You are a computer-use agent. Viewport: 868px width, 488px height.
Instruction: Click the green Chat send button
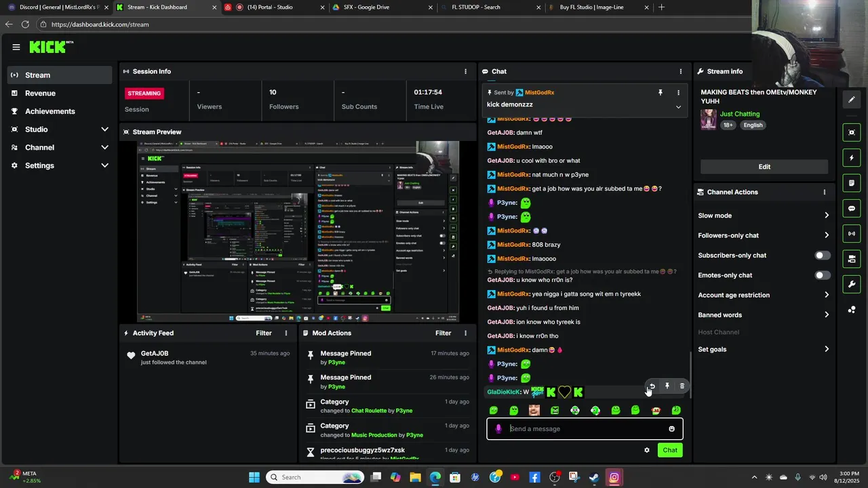(x=670, y=450)
